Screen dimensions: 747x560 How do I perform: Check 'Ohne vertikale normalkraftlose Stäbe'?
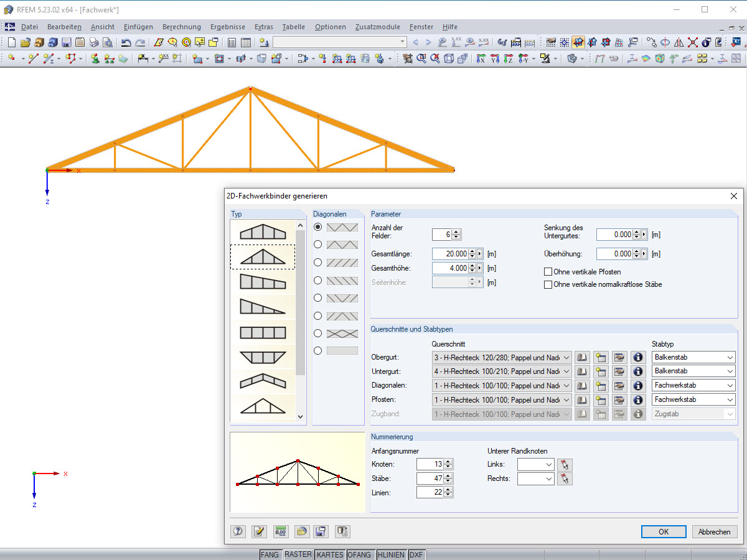point(548,284)
